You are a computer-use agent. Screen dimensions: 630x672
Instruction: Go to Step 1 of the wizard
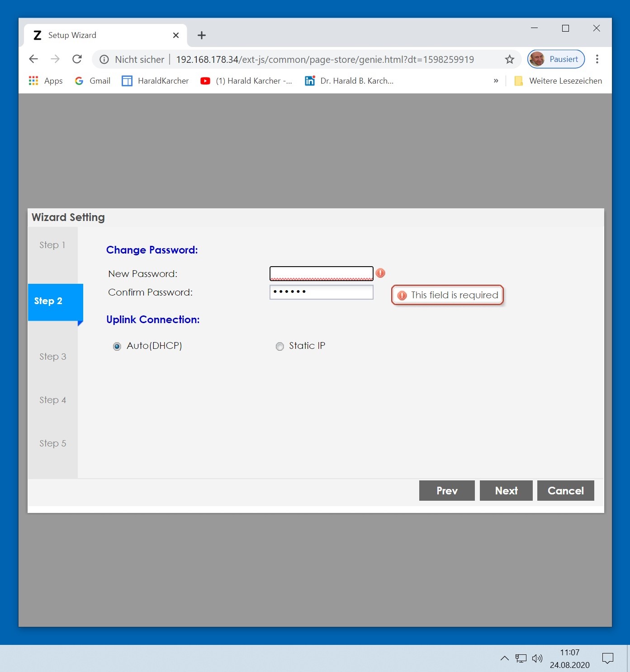(x=52, y=245)
